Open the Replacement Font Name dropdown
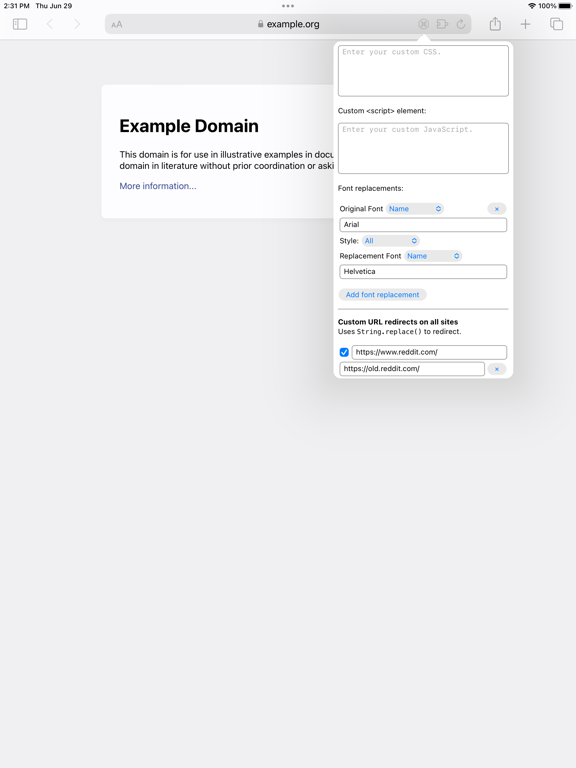 [433, 256]
